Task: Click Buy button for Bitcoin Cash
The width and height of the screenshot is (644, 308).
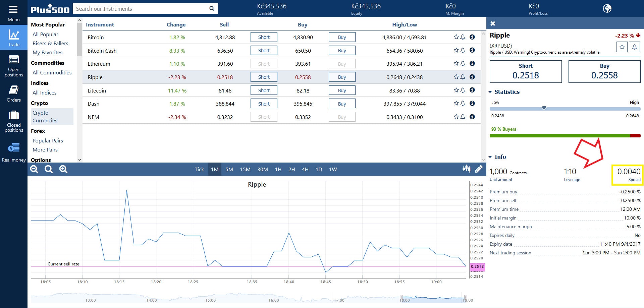Action: tap(342, 51)
